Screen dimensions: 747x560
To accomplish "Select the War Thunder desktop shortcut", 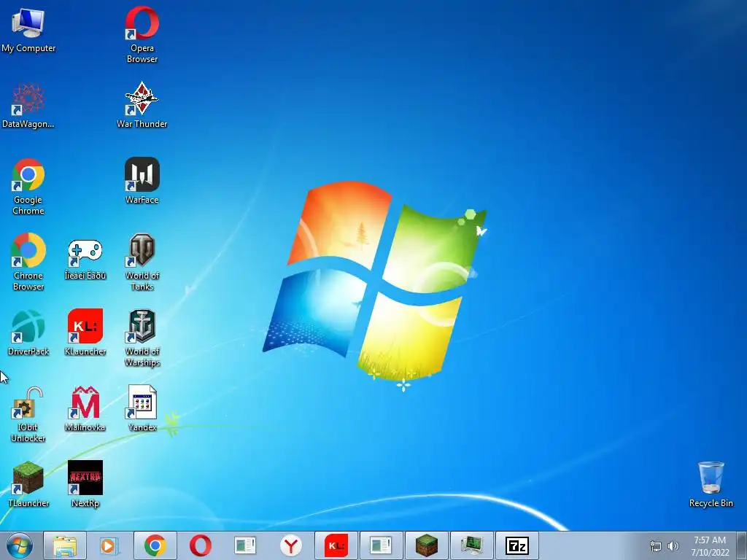I will coord(142,105).
